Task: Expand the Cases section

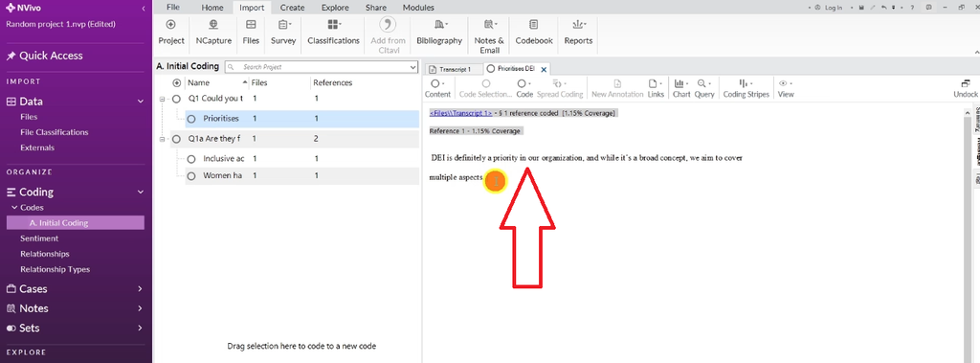Action: click(140, 289)
